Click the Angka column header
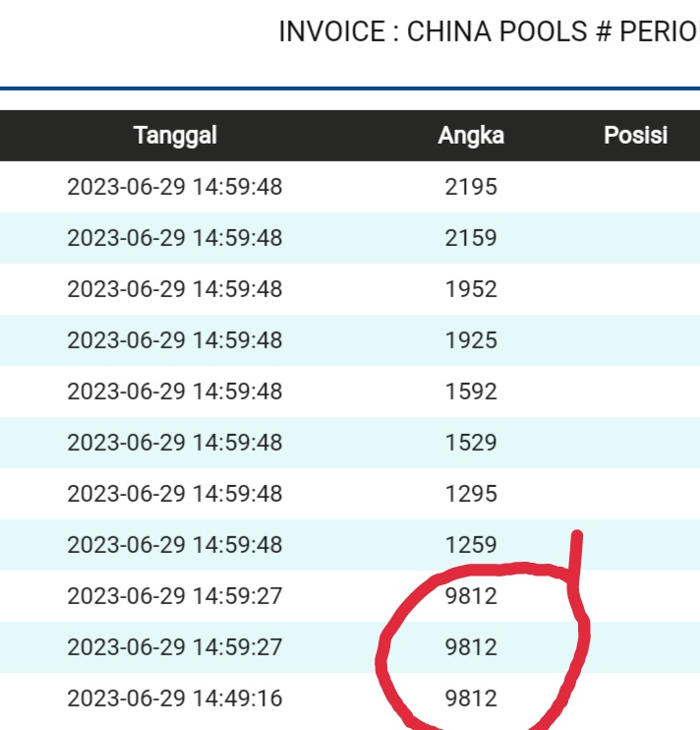This screenshot has height=730, width=700. click(471, 136)
